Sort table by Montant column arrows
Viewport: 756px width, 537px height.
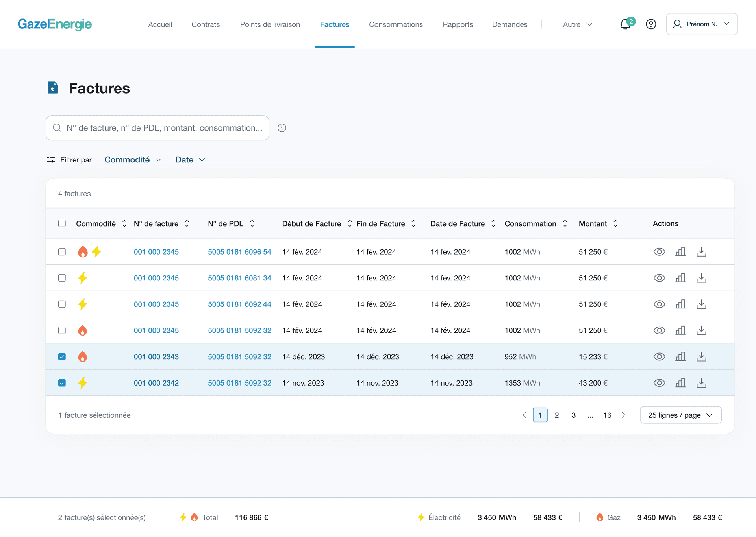(x=615, y=223)
